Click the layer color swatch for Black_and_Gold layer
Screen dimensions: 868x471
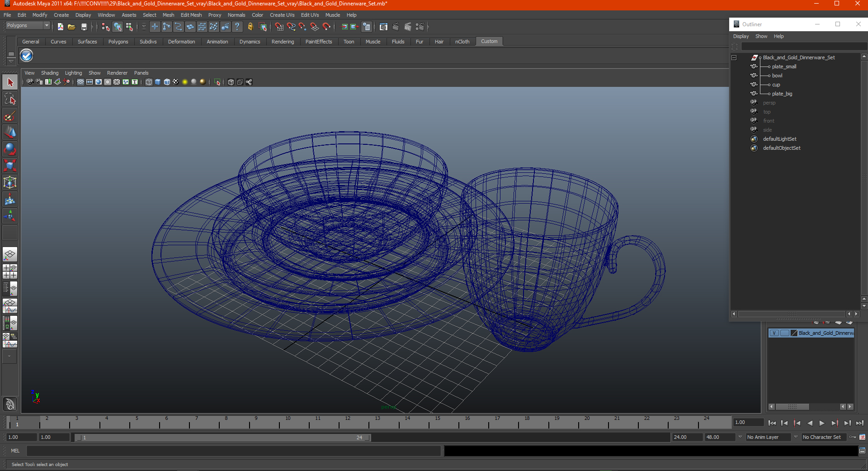794,333
